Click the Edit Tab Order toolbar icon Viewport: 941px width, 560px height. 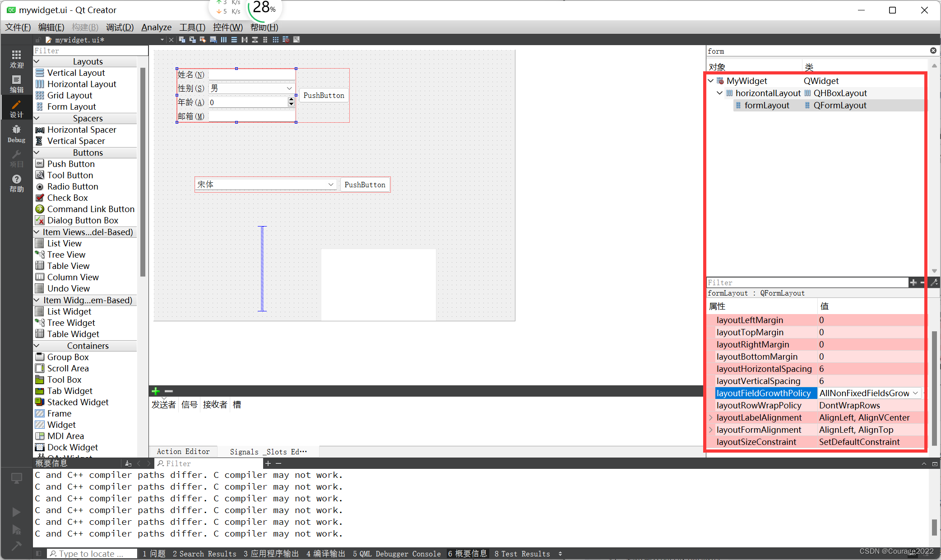pyautogui.click(x=213, y=40)
